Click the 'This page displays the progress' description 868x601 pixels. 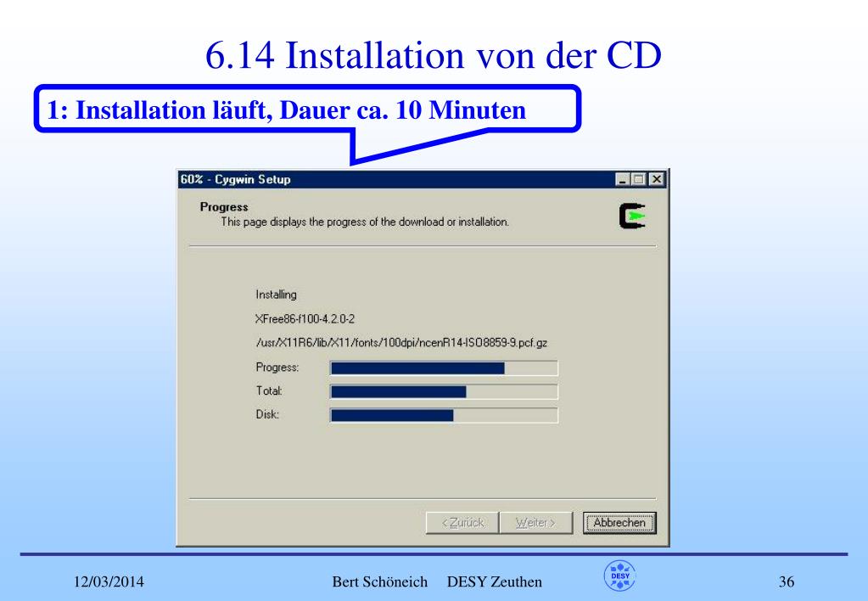click(x=365, y=222)
